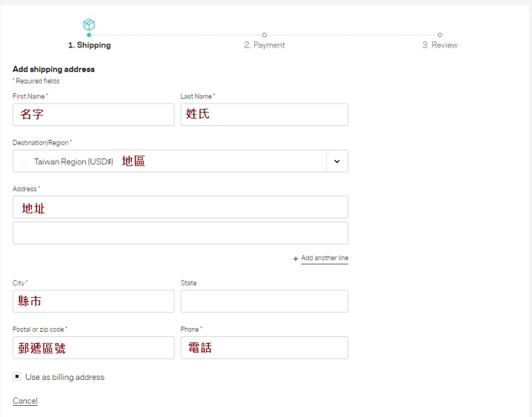Click the Add another line link
This screenshot has width=532, height=417.
pos(325,258)
